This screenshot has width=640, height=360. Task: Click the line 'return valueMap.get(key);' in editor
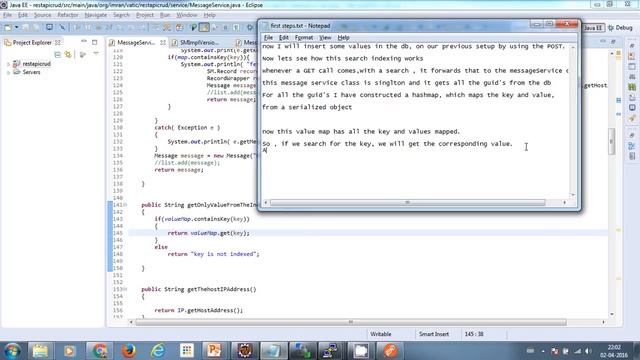tap(208, 233)
